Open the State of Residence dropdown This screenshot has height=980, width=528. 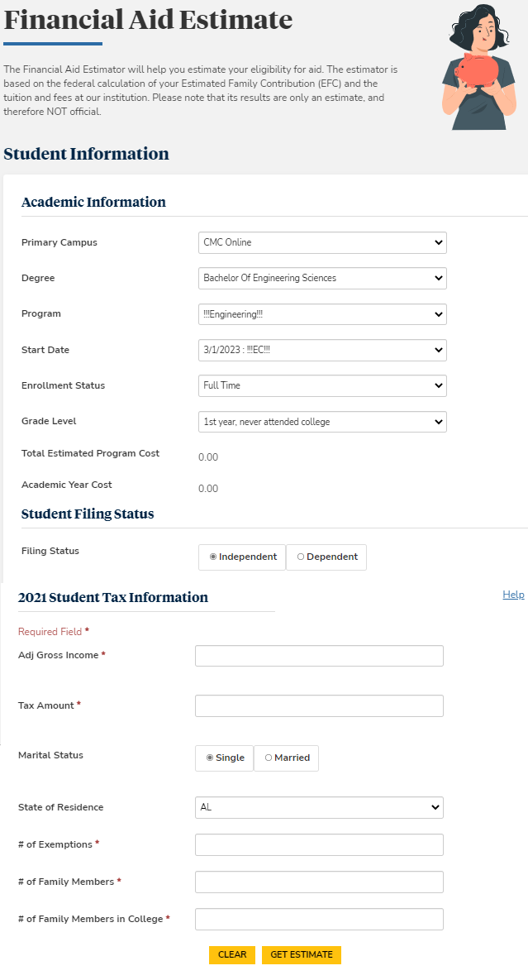coord(319,807)
